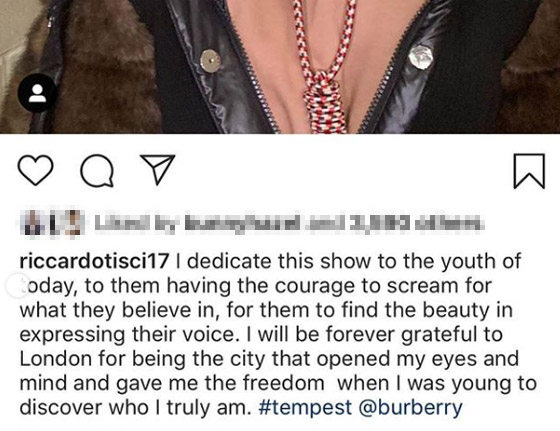Tap the round silver snap beside the fur collar
Viewport: 560px width, 431px height.
pyautogui.click(x=210, y=61)
